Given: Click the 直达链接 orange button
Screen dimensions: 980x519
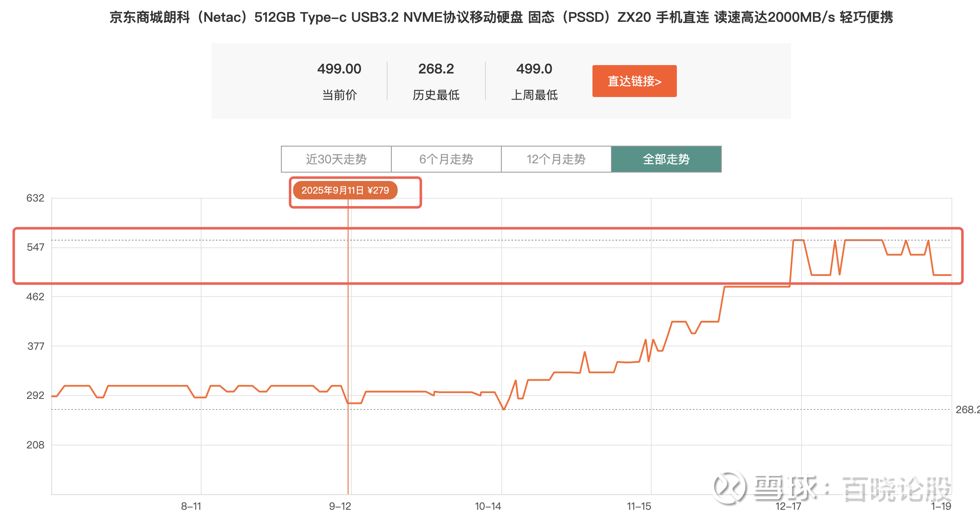Looking at the screenshot, I should [x=634, y=81].
